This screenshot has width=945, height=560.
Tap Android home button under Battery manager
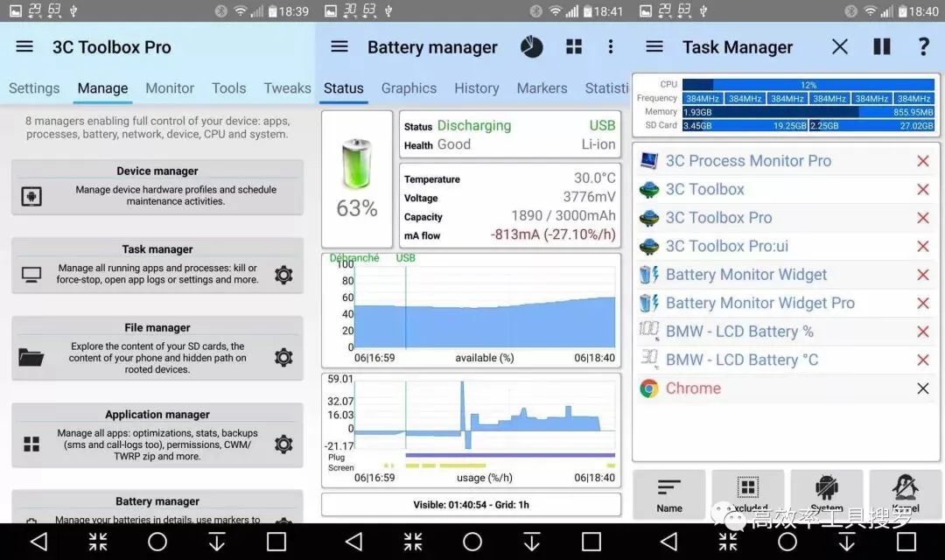pos(472,542)
